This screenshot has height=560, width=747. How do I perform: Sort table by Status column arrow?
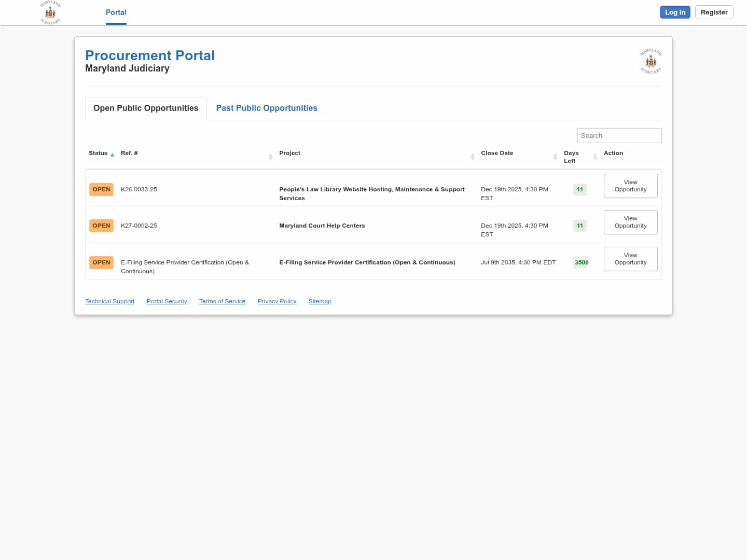point(112,155)
